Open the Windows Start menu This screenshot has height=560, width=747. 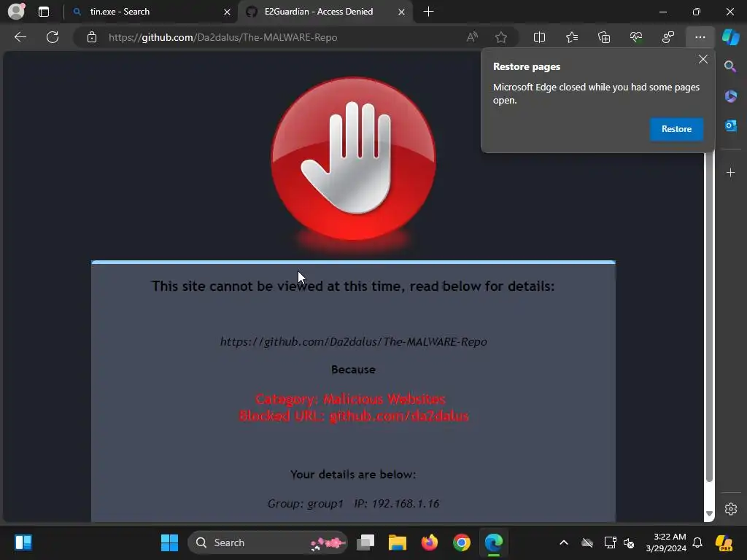pyautogui.click(x=169, y=542)
